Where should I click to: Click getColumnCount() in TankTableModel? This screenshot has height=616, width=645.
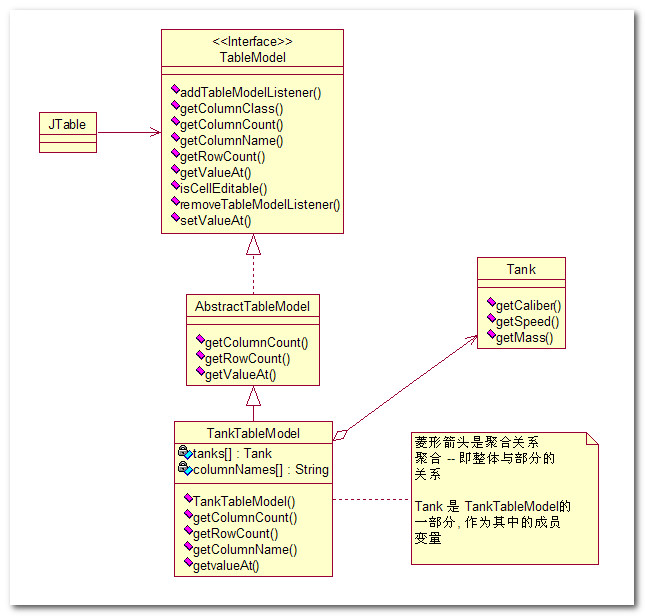pyautogui.click(x=245, y=518)
